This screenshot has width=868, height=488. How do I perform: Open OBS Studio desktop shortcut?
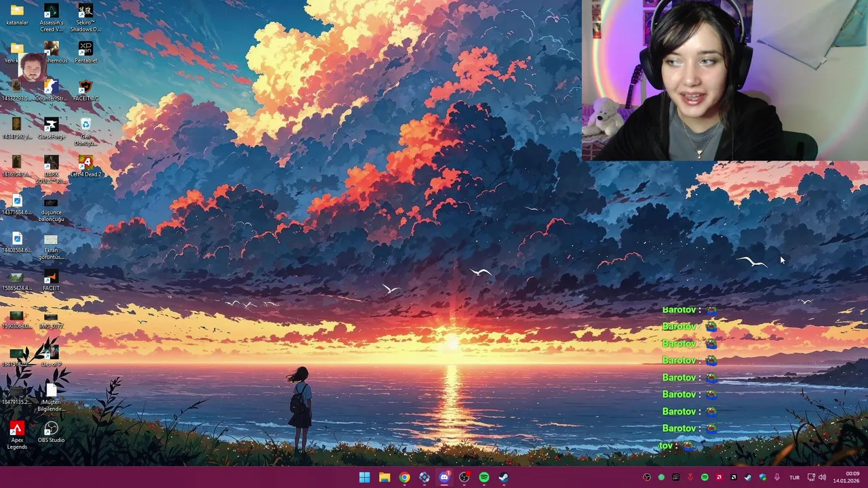point(51,432)
